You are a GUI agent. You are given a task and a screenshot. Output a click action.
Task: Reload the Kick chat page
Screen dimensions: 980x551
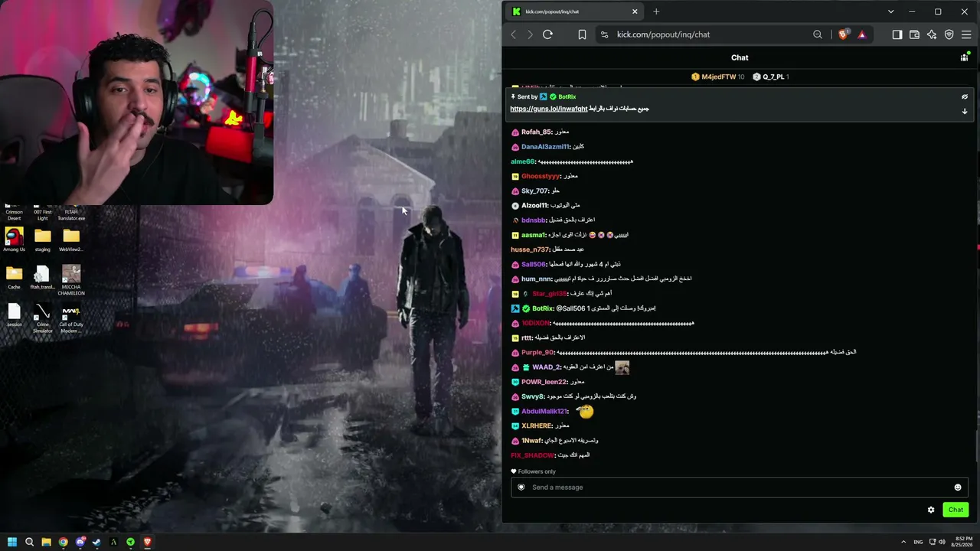coord(547,34)
